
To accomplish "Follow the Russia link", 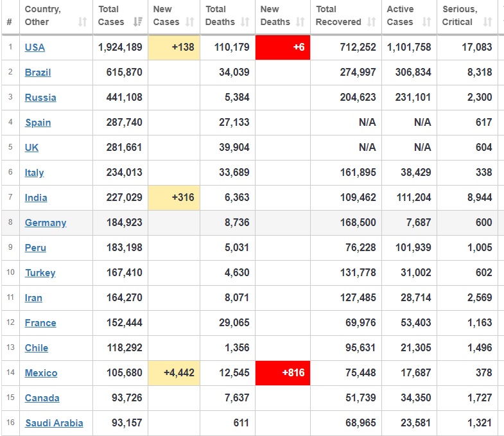I will click(40, 98).
